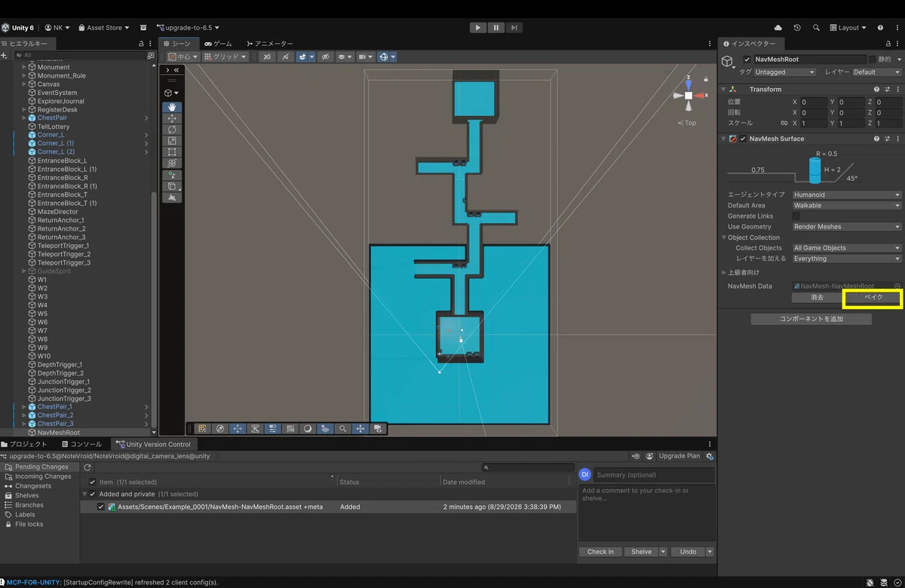Image resolution: width=905 pixels, height=588 pixels.
Task: Open the Layout dropdown
Action: click(x=848, y=28)
